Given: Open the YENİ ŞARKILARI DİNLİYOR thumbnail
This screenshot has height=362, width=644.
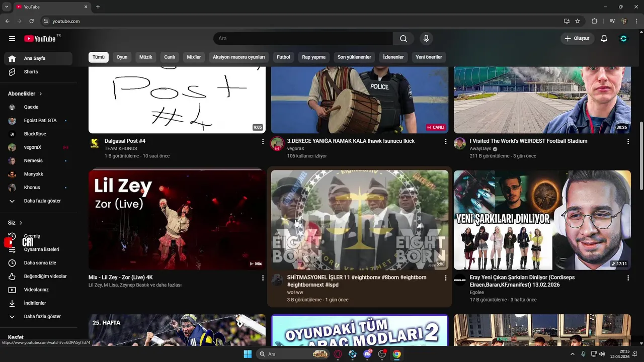Looking at the screenshot, I should pyautogui.click(x=542, y=220).
